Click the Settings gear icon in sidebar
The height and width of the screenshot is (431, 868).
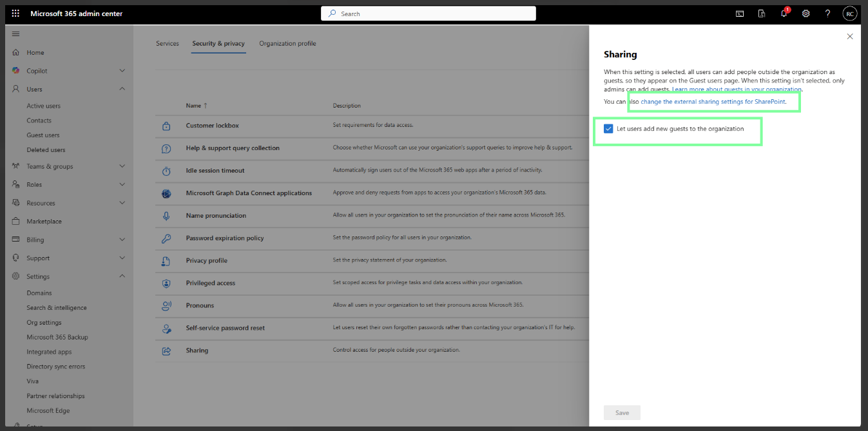coord(15,276)
